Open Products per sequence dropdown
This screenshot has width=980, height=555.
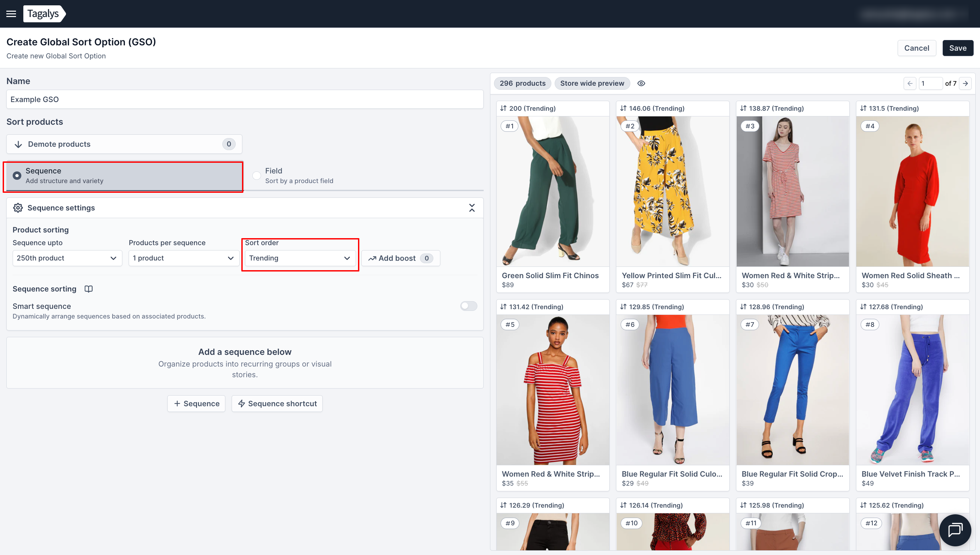184,258
